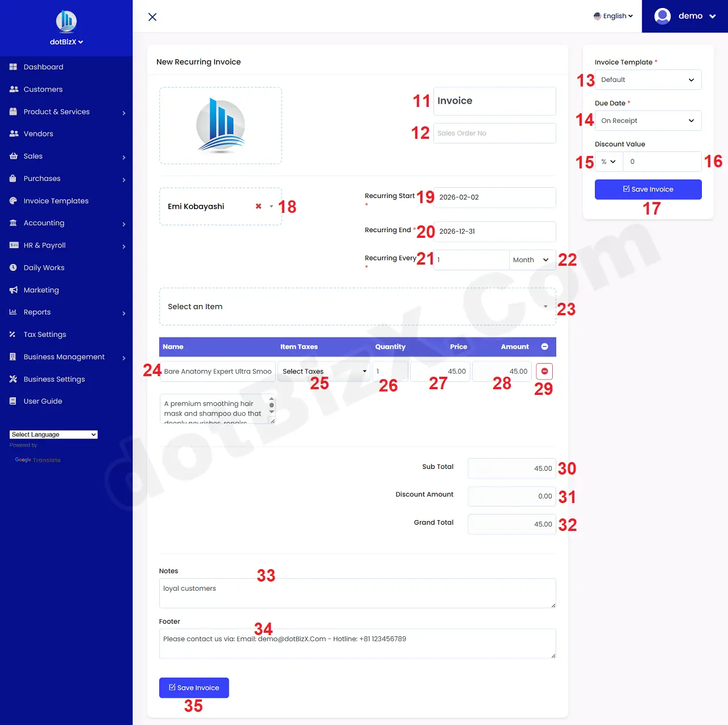The width and height of the screenshot is (728, 725).
Task: Clear the Emi Kobayashi customer selection
Action: coord(258,206)
